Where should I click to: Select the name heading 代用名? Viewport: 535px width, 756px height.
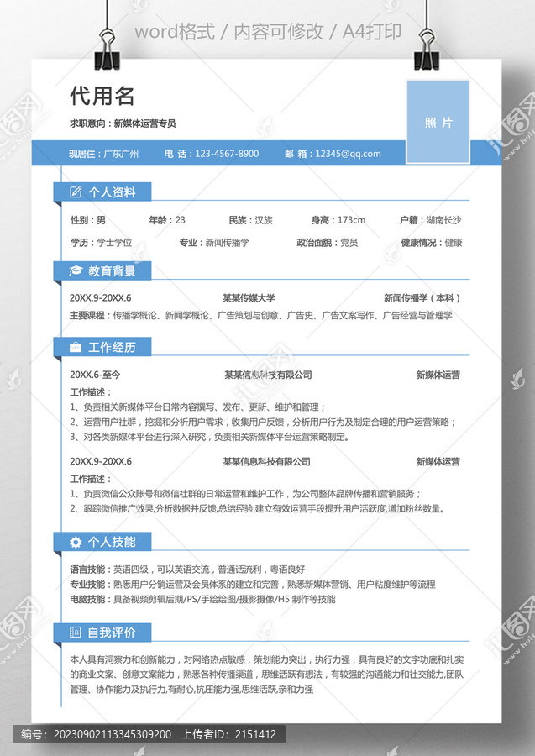102,96
